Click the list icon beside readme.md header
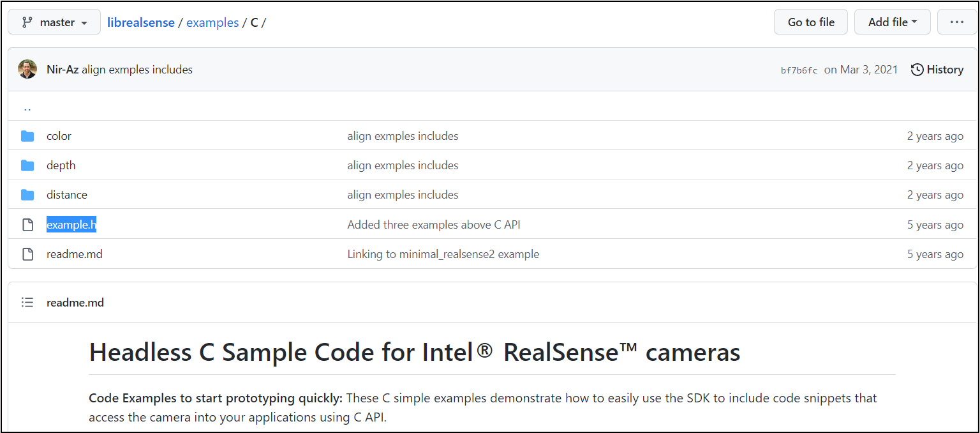Viewport: 980px width, 433px height. (x=27, y=302)
